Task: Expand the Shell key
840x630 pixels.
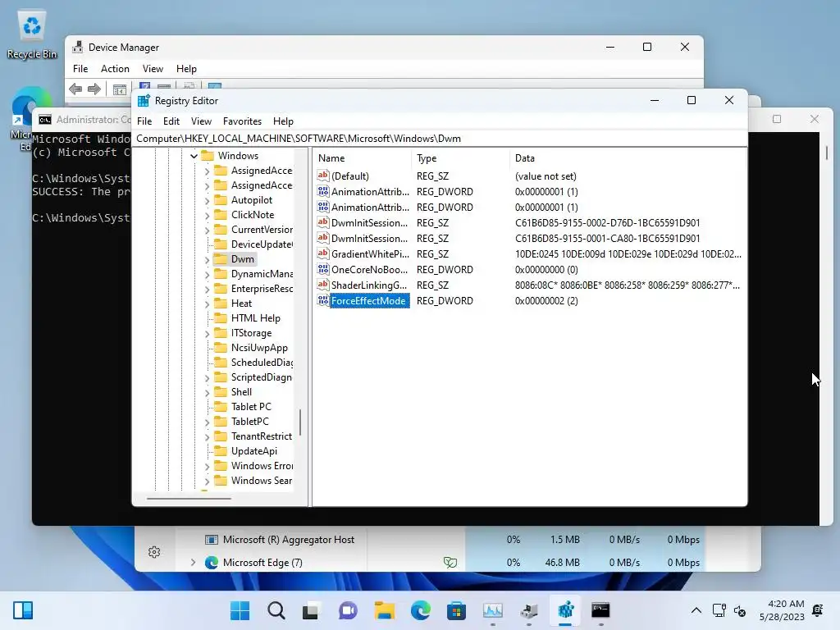Action: coord(207,392)
